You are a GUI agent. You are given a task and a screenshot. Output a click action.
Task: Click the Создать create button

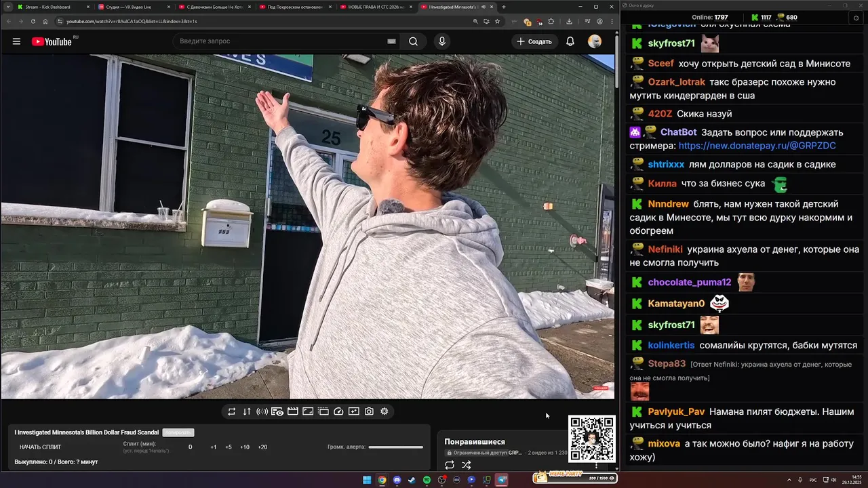pyautogui.click(x=534, y=41)
